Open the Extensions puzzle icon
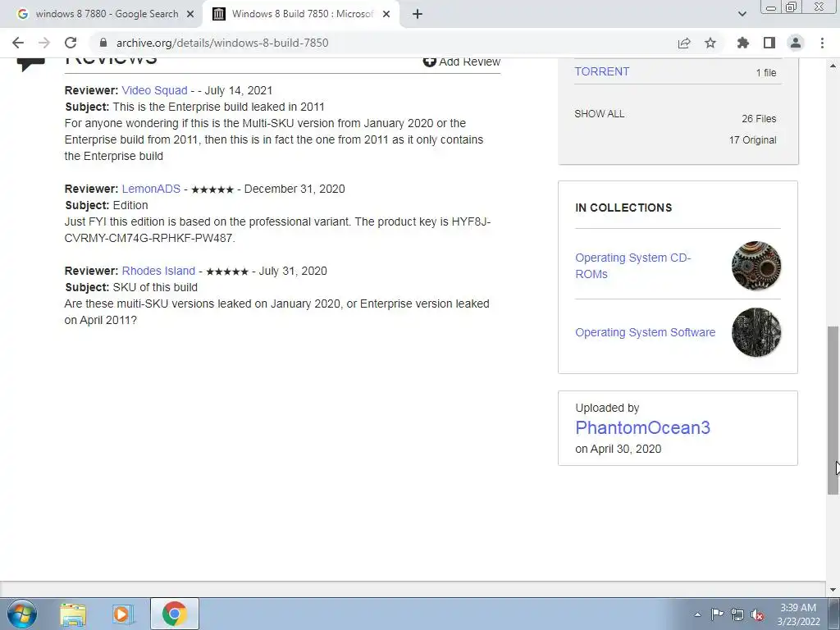 pyautogui.click(x=743, y=43)
